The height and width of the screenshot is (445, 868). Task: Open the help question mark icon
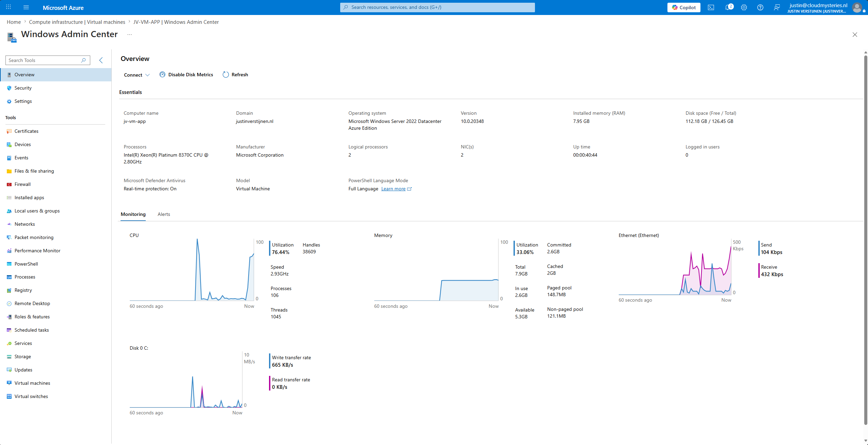point(760,7)
